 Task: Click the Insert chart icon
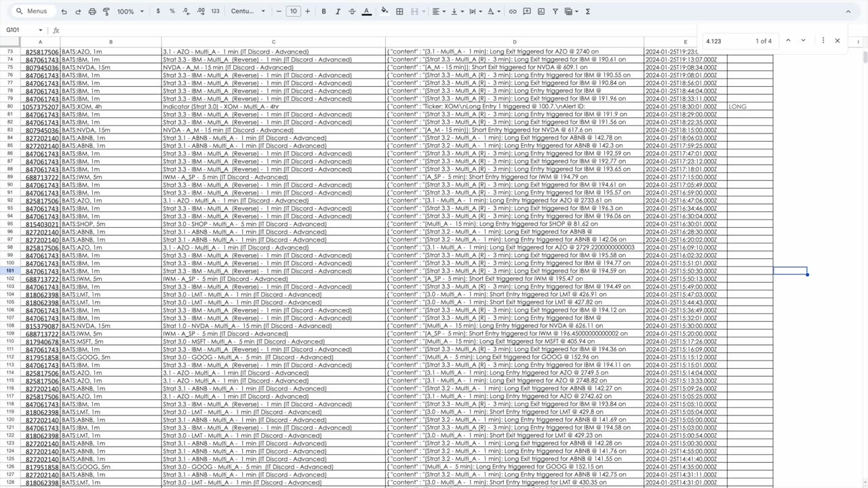[x=541, y=12]
